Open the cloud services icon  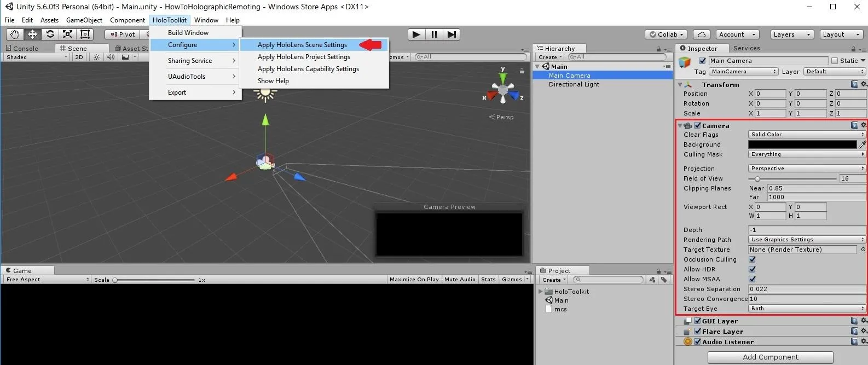click(x=702, y=34)
